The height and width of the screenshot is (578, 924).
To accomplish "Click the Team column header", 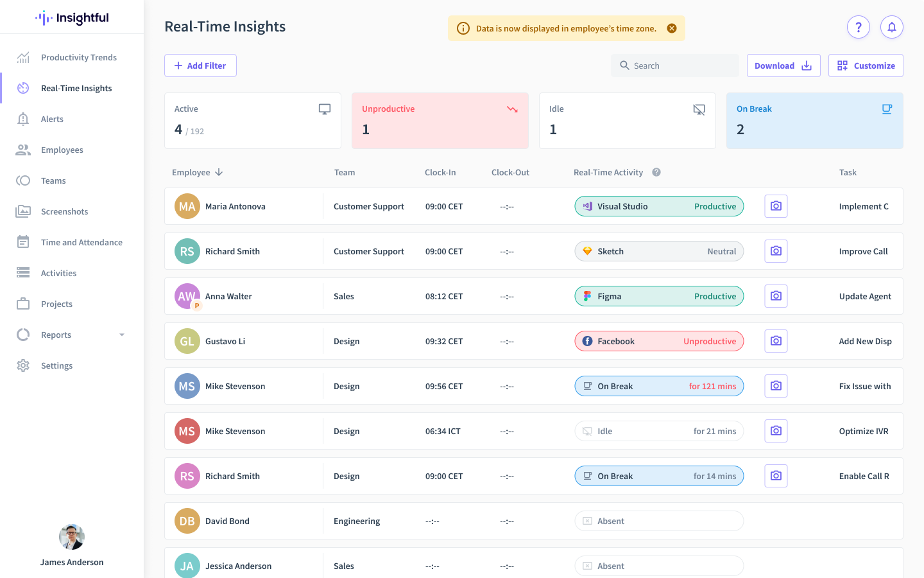I will click(345, 172).
